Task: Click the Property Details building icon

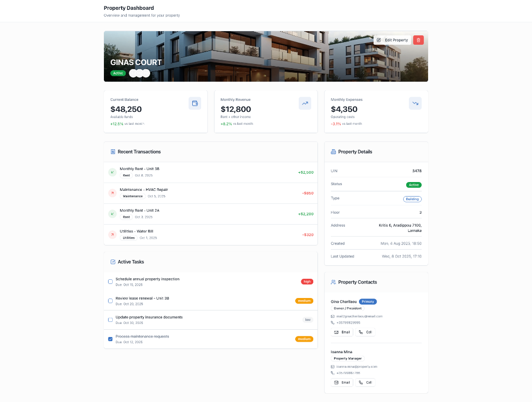Action: point(333,152)
